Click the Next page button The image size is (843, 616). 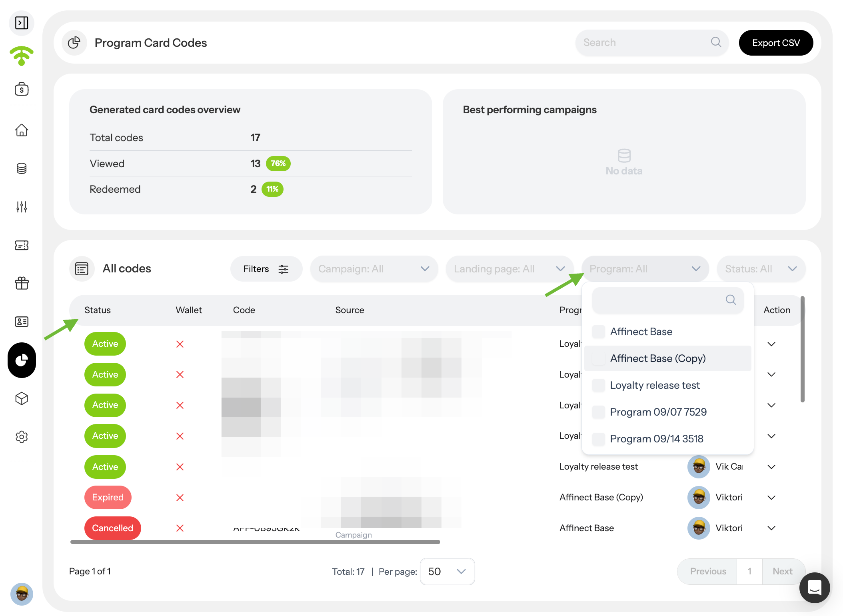[x=783, y=572]
